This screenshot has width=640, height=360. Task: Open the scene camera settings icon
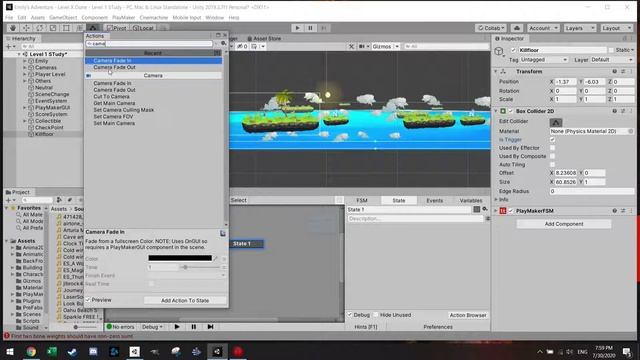tap(363, 47)
